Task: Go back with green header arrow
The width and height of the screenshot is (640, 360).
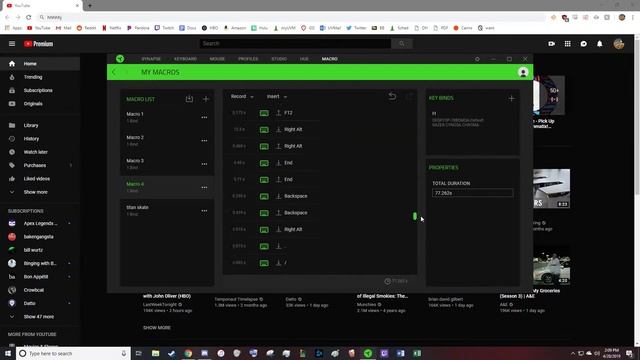Action: tap(114, 72)
